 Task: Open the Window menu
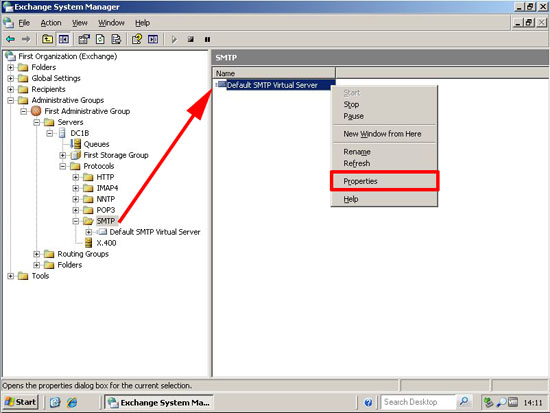coord(111,23)
